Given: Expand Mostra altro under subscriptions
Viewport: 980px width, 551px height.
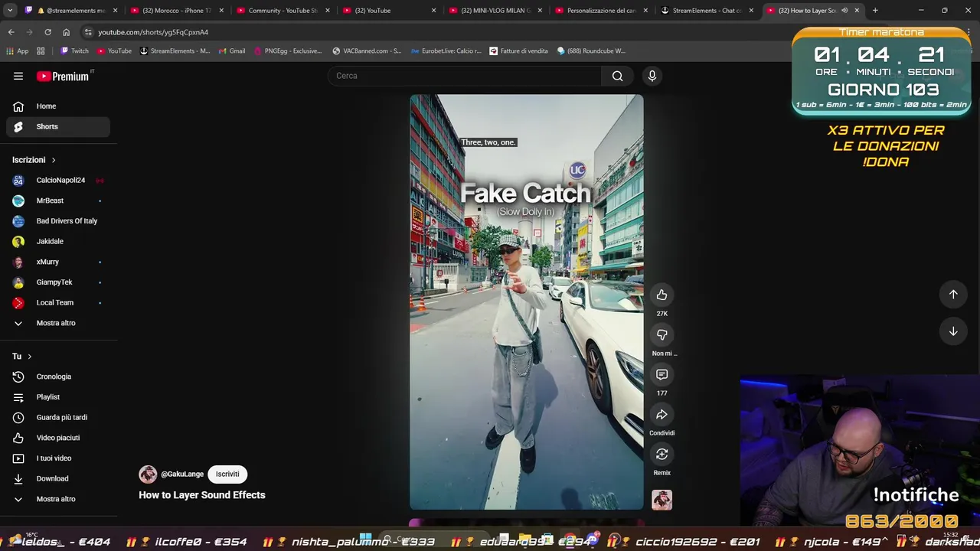Looking at the screenshot, I should tap(58, 323).
